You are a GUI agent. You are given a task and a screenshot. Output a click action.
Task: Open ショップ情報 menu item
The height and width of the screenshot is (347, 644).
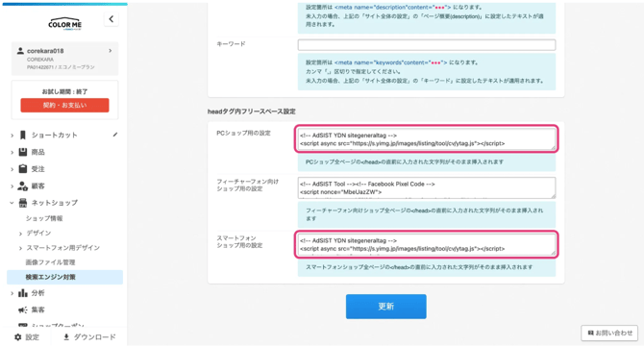[44, 218]
